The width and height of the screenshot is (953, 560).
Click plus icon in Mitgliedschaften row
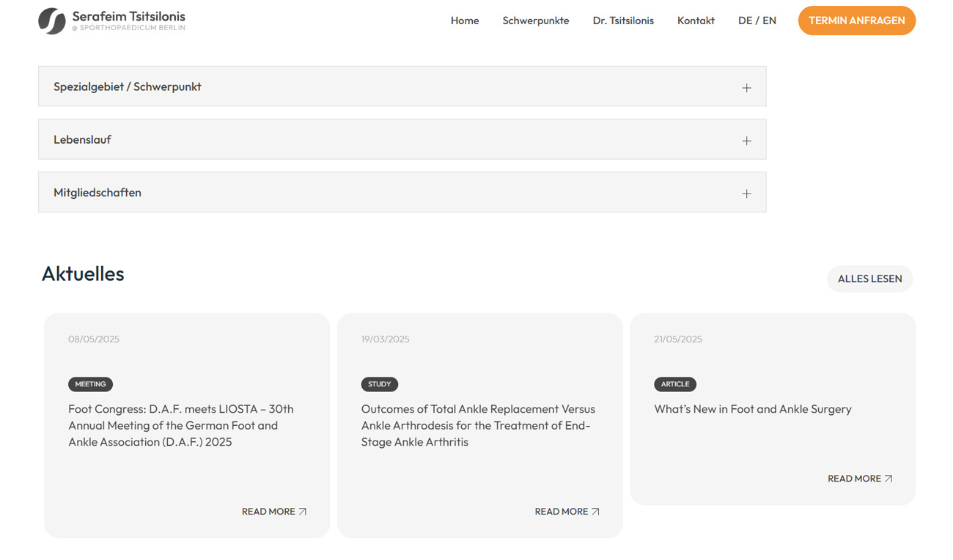tap(746, 194)
